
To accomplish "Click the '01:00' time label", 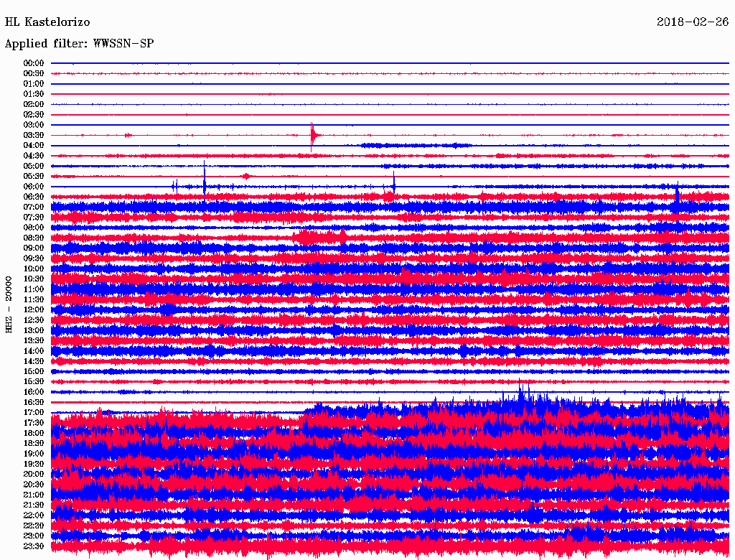I will [x=33, y=83].
